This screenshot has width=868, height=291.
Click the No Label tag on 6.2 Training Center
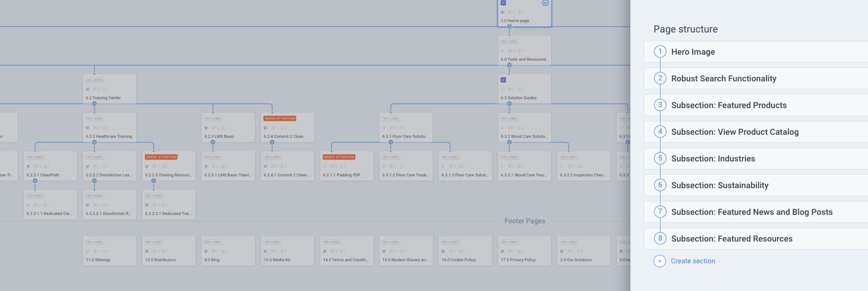pos(95,80)
